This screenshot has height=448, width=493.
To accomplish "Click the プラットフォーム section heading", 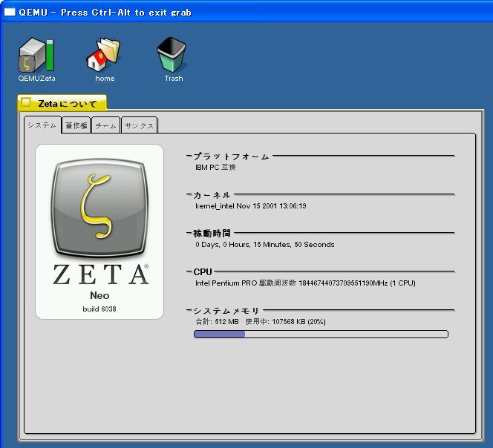I will point(231,157).
